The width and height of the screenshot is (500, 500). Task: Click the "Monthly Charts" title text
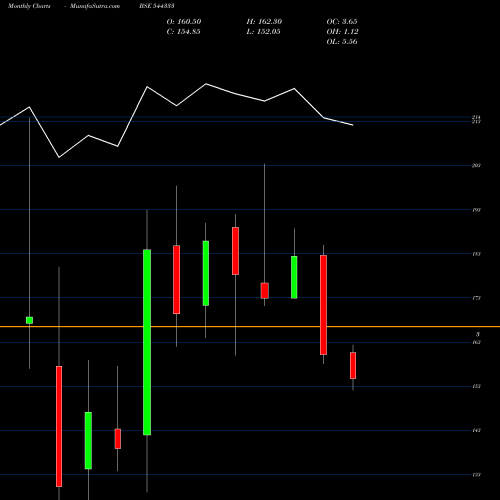[29, 6]
